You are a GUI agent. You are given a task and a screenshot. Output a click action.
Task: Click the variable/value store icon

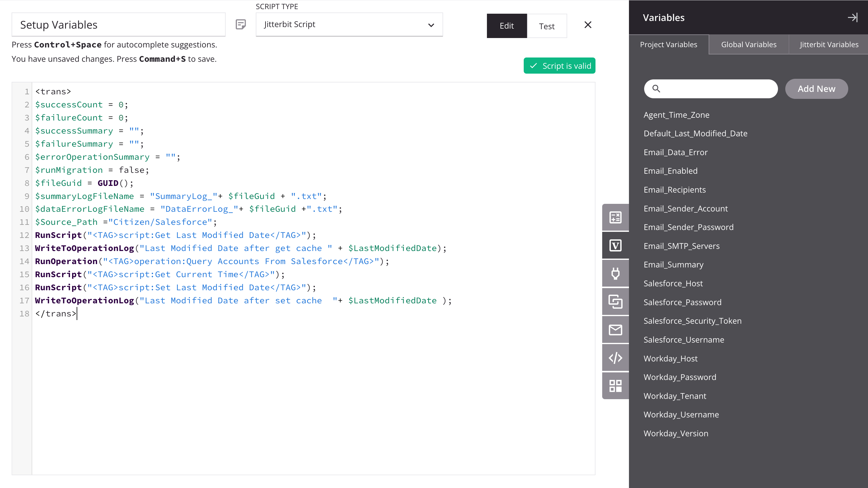(x=615, y=245)
